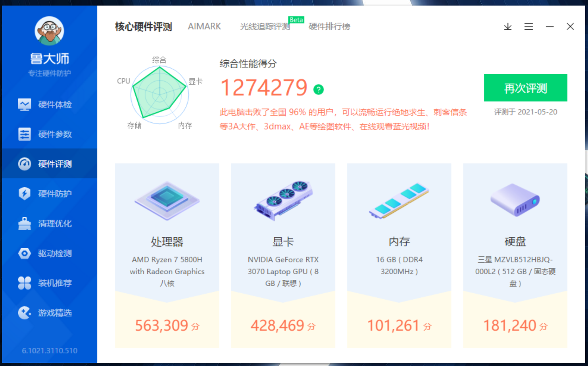Click the 评测于 2021-05-20 date text
Image resolution: width=588 pixels, height=366 pixels.
(x=525, y=112)
